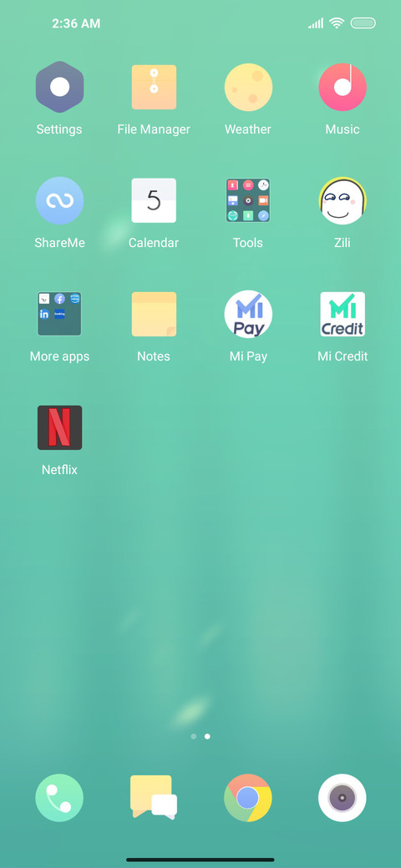
Task: Tap the Wi-Fi status icon
Action: coord(336,23)
